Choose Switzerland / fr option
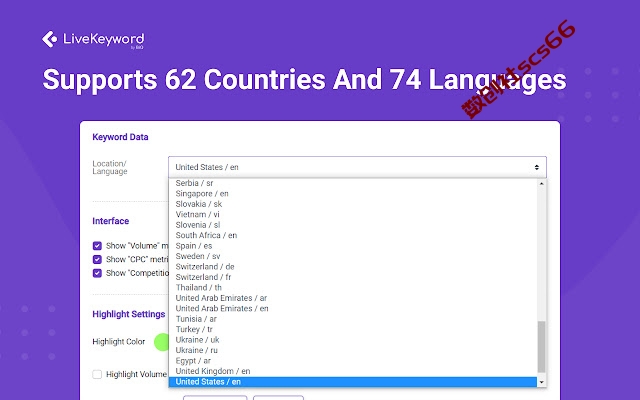This screenshot has height=400, width=640. coord(353,277)
